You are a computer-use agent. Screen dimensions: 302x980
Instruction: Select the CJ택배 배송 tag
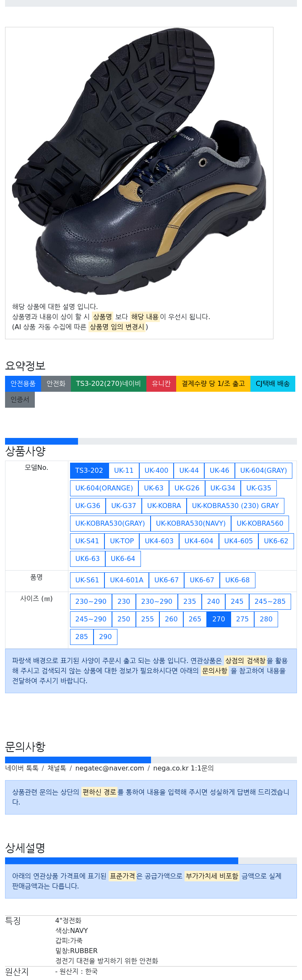point(273,384)
